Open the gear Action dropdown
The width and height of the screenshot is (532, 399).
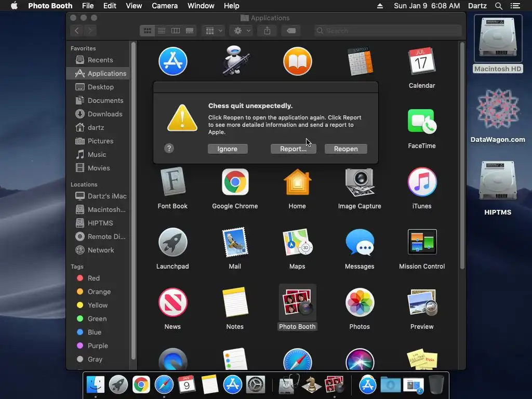(x=242, y=31)
